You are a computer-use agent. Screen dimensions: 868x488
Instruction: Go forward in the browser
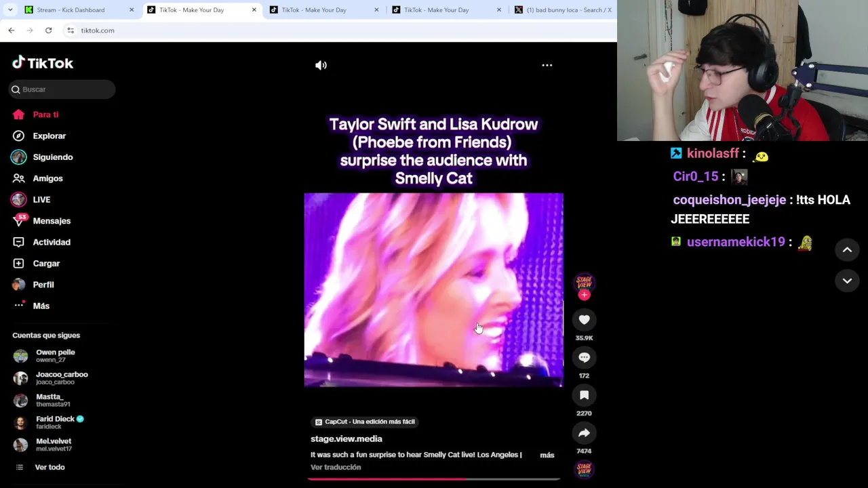[30, 30]
